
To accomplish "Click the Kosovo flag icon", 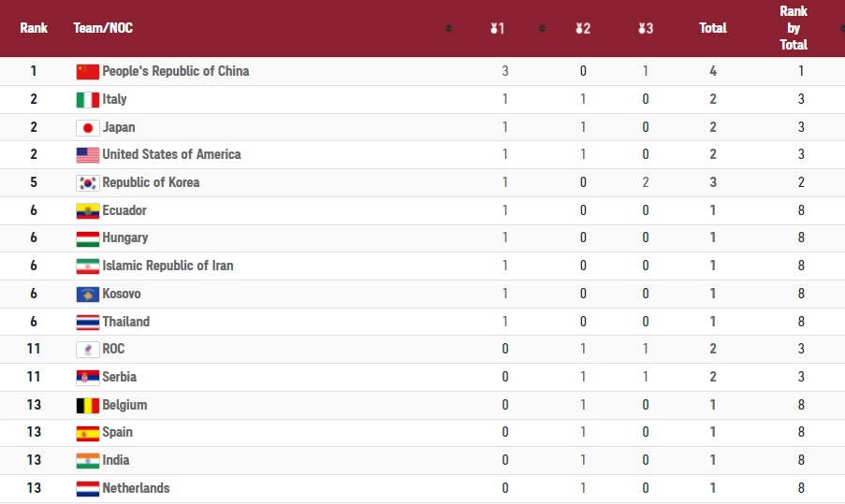I will point(87,294).
